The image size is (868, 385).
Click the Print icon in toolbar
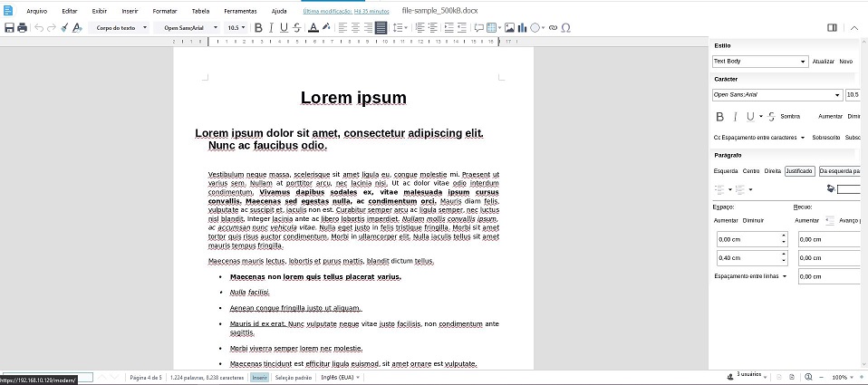pyautogui.click(x=22, y=28)
